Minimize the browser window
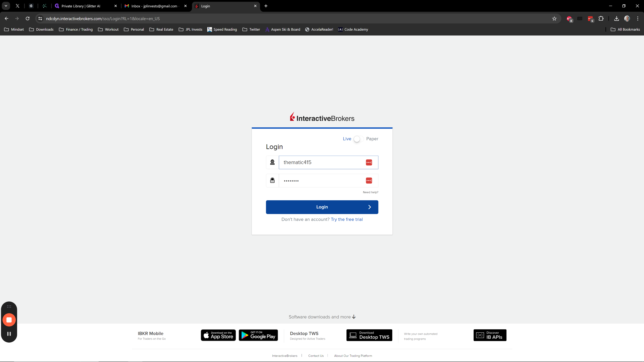The width and height of the screenshot is (644, 362). tap(610, 6)
